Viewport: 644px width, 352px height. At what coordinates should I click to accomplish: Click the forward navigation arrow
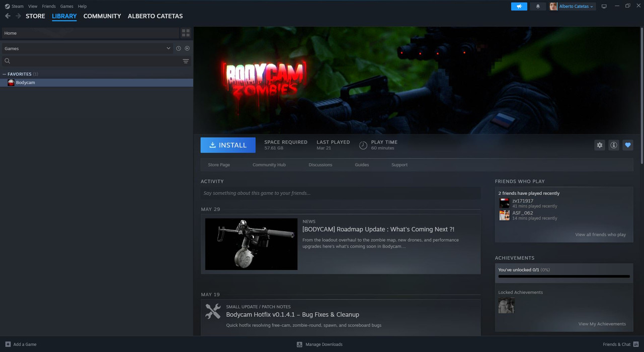(x=19, y=16)
